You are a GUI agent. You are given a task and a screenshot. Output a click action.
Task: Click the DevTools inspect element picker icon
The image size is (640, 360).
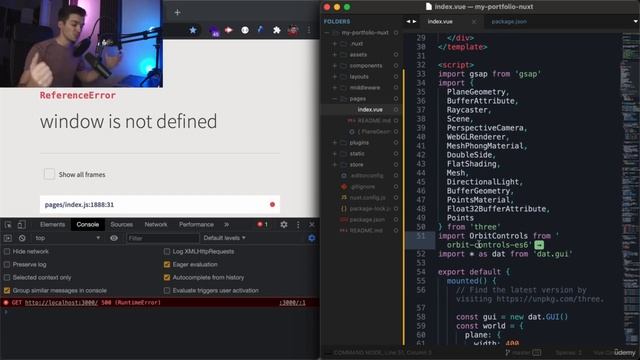click(8, 224)
